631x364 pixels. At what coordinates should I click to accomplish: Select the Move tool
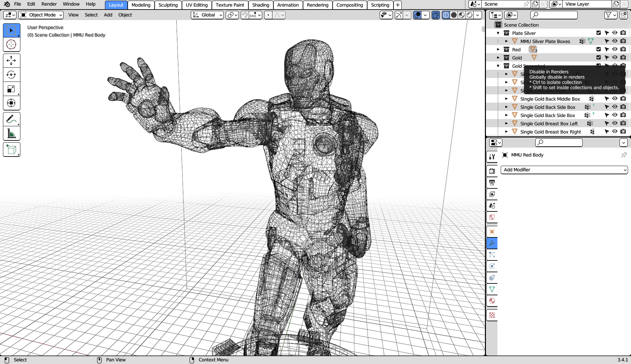12,61
